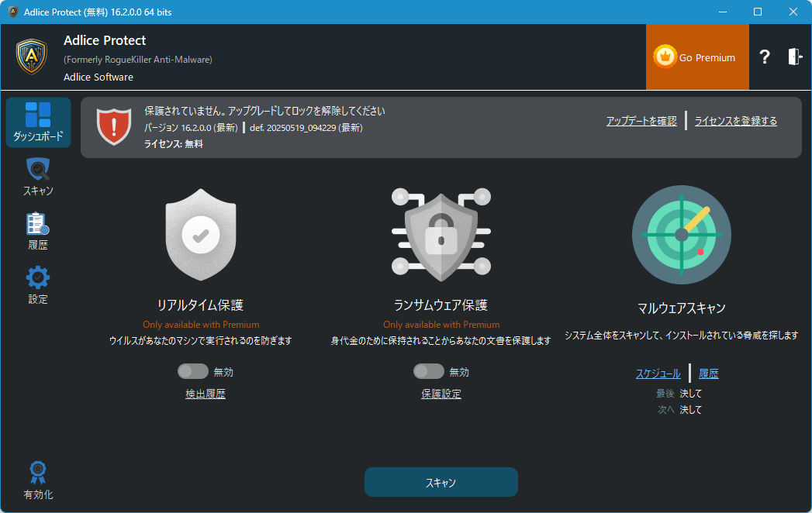Click アップデートを確認 link
Screen dimensions: 812x513
[641, 121]
